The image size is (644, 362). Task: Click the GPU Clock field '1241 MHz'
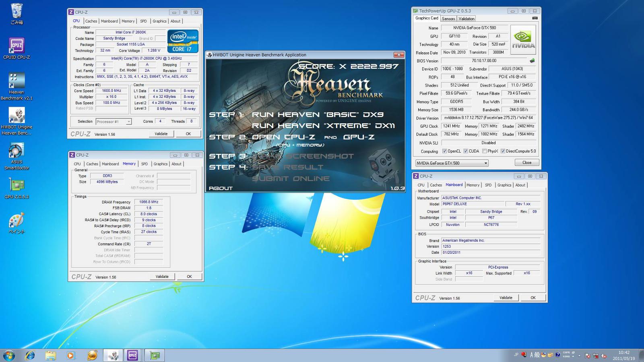click(451, 126)
